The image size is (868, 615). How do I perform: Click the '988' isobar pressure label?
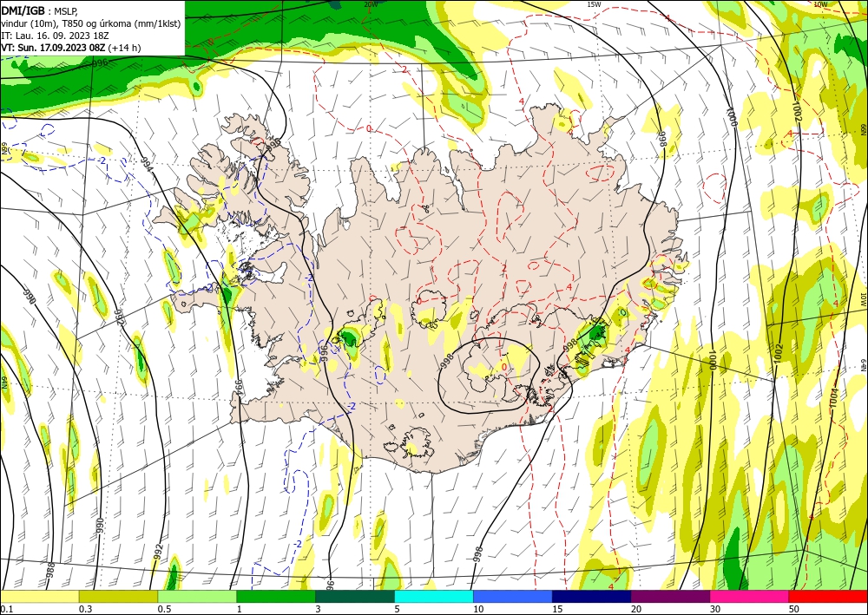point(50,568)
